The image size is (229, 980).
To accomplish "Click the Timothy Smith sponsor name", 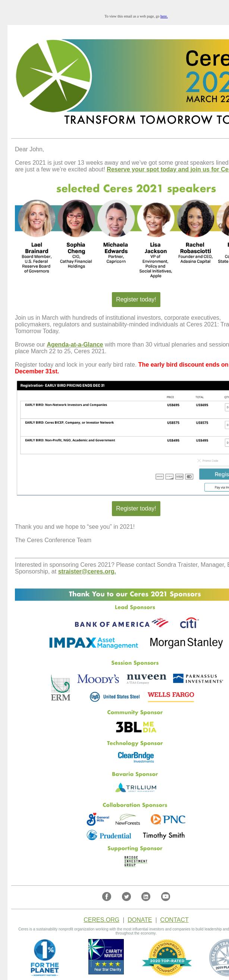I will click(x=164, y=835).
